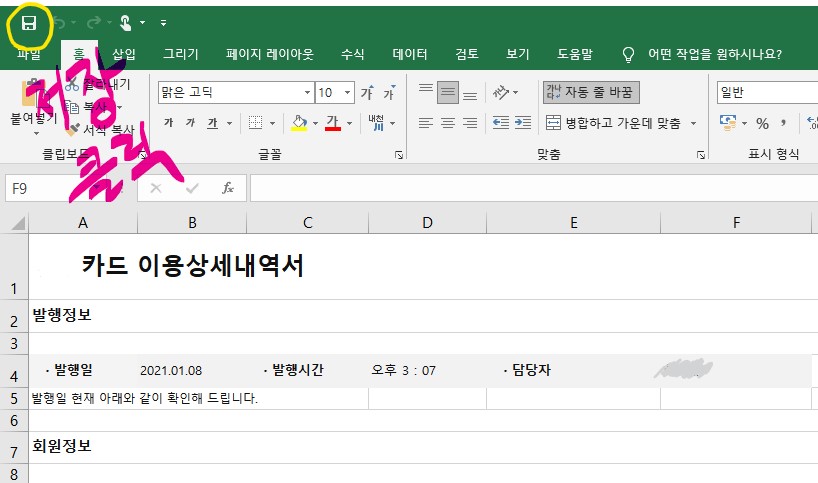Open the 삽입 ribbon tab
The image size is (818, 483).
(x=124, y=54)
